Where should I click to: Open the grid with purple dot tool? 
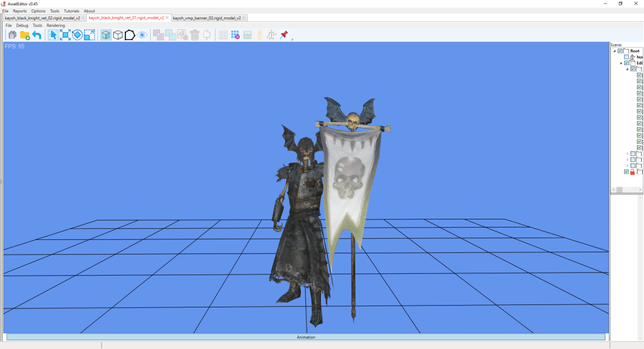pos(235,35)
